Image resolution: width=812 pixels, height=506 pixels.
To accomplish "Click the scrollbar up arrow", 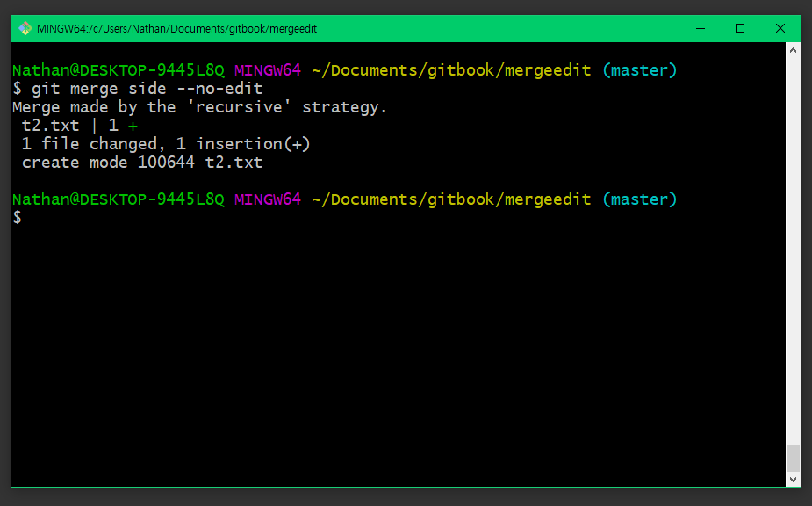I will point(793,50).
